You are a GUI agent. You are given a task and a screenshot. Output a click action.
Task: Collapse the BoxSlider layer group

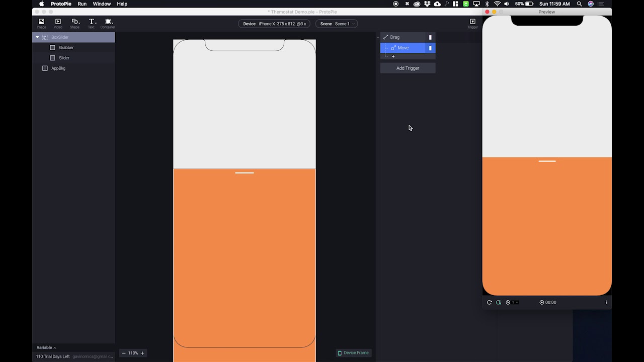pyautogui.click(x=37, y=37)
